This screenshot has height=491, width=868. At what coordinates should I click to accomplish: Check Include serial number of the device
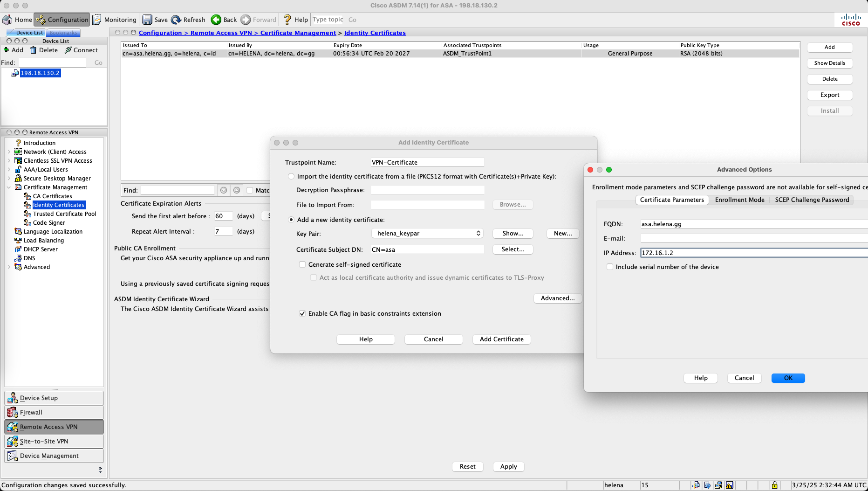(x=610, y=267)
